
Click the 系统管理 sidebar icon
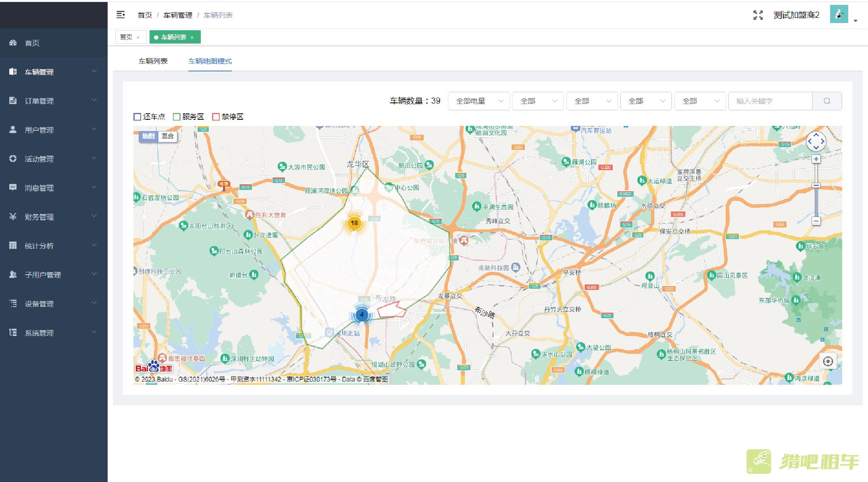coord(13,332)
